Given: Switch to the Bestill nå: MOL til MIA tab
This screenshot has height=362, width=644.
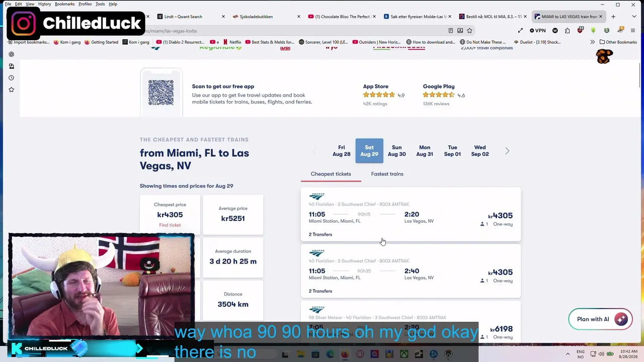Looking at the screenshot, I should tap(493, 17).
